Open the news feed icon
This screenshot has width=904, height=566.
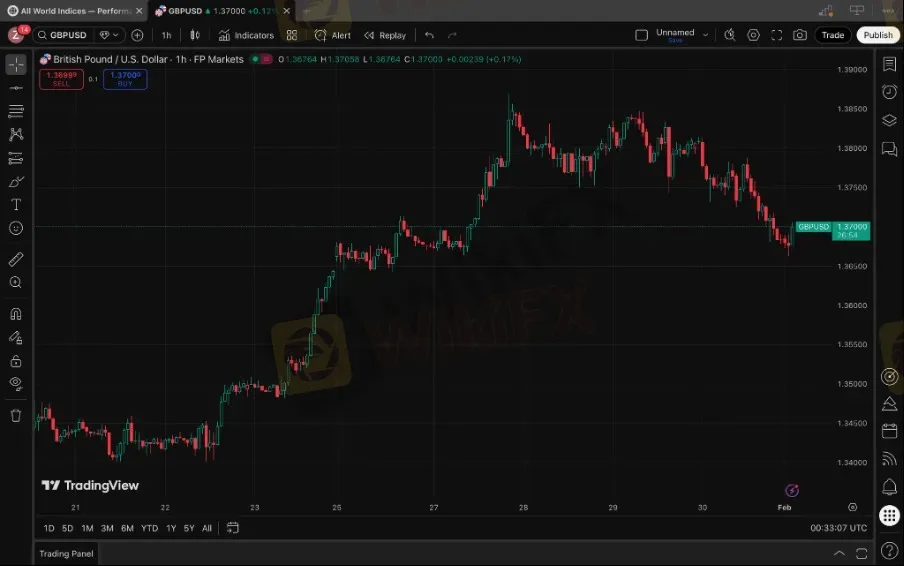890,459
